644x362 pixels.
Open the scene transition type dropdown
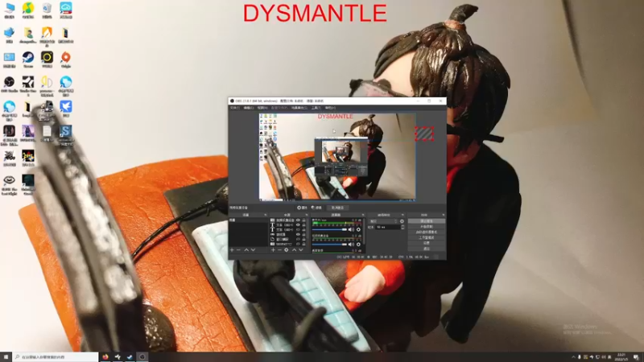pyautogui.click(x=383, y=221)
